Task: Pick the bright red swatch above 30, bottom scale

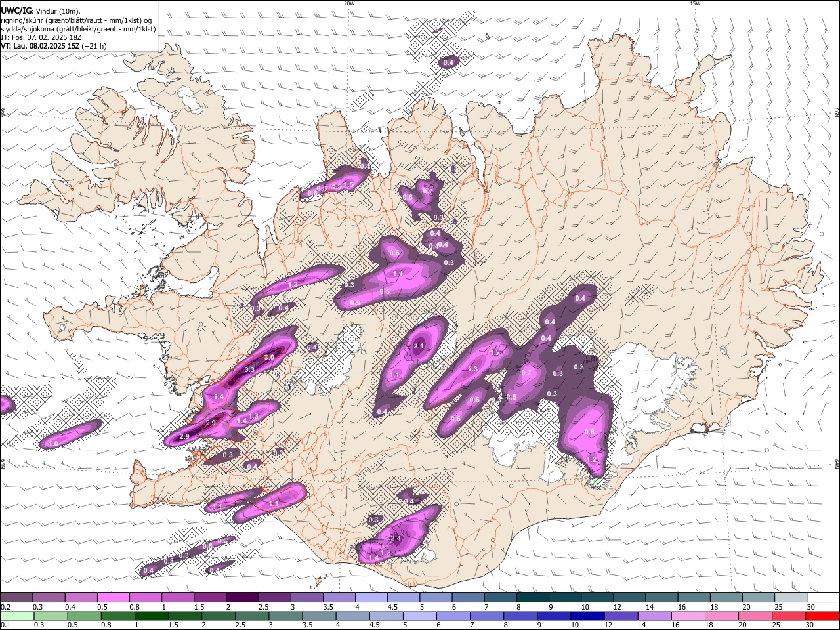Action: point(822,616)
